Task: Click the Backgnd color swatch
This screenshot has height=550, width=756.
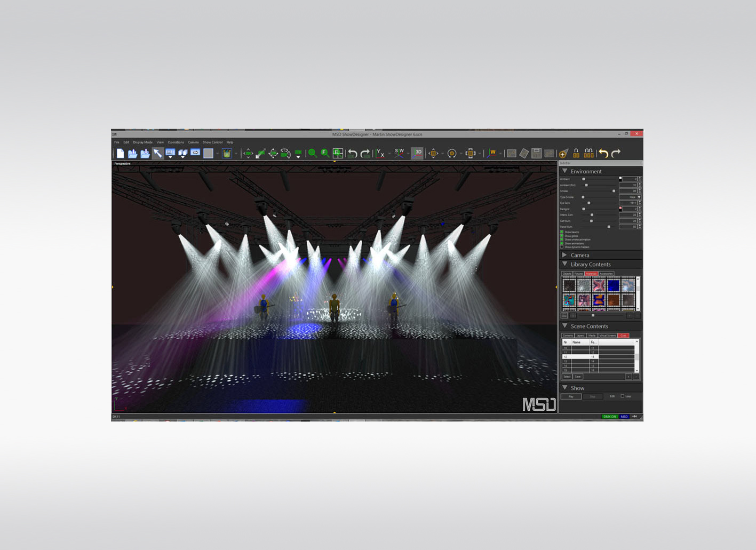Action: click(x=620, y=209)
